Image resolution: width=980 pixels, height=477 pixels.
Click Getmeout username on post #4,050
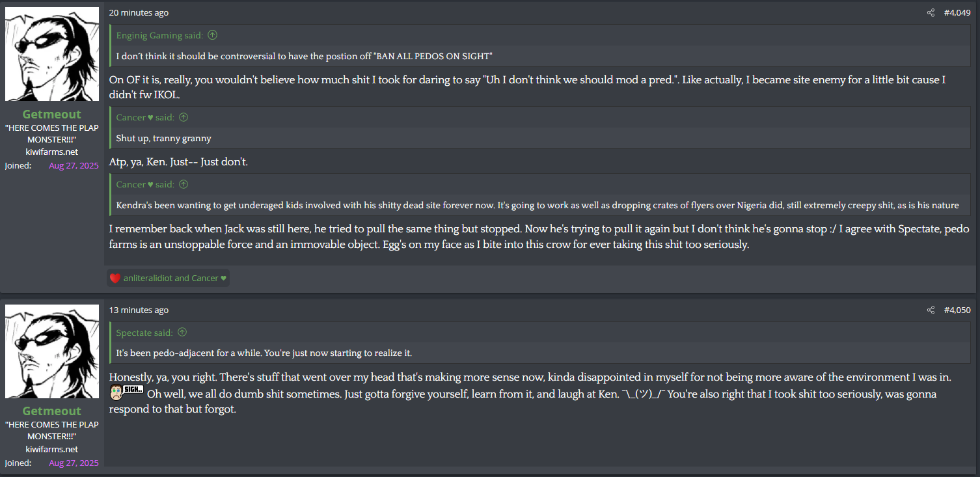52,411
